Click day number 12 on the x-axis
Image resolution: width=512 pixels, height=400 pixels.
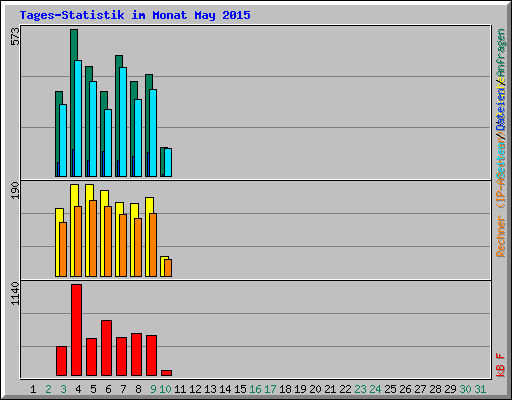coord(195,389)
